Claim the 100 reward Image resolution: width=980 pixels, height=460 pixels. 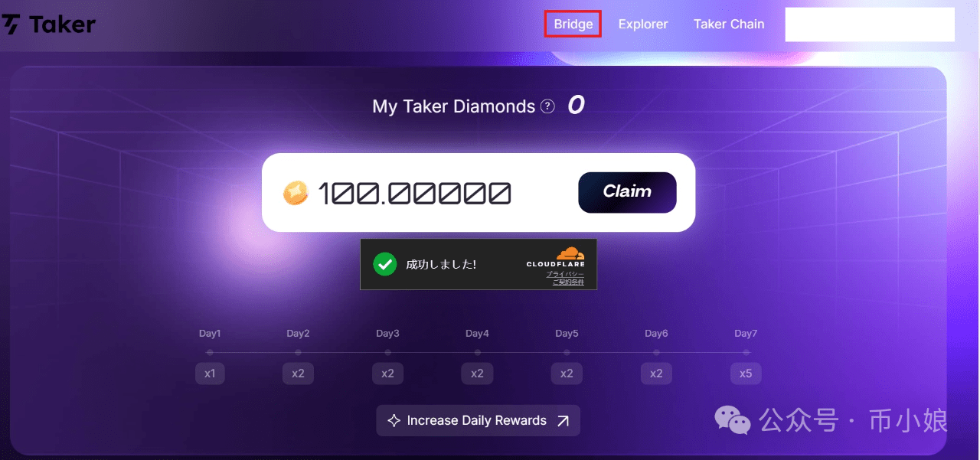627,192
